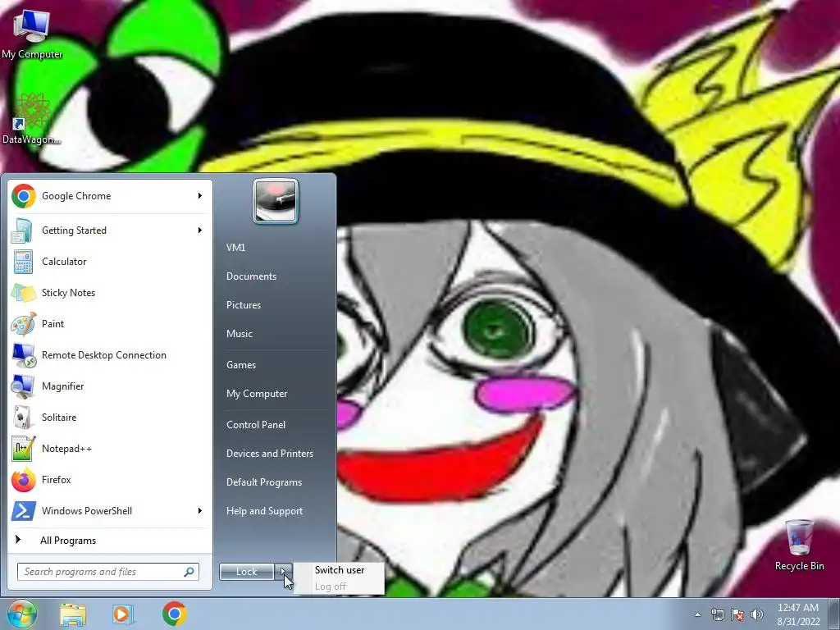The height and width of the screenshot is (630, 840).
Task: Open the network status tray icon
Action: tap(717, 614)
